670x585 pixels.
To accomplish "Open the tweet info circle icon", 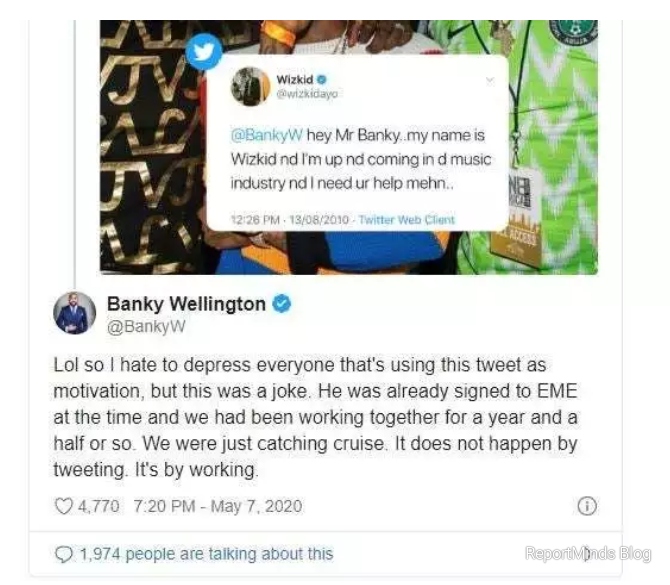I will (x=587, y=506).
